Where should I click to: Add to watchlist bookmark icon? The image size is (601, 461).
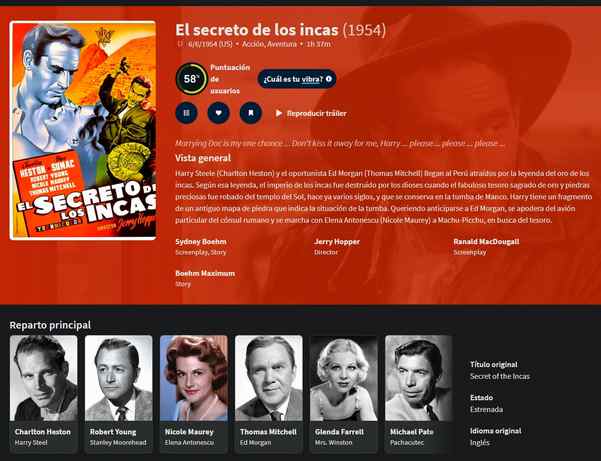pyautogui.click(x=251, y=113)
